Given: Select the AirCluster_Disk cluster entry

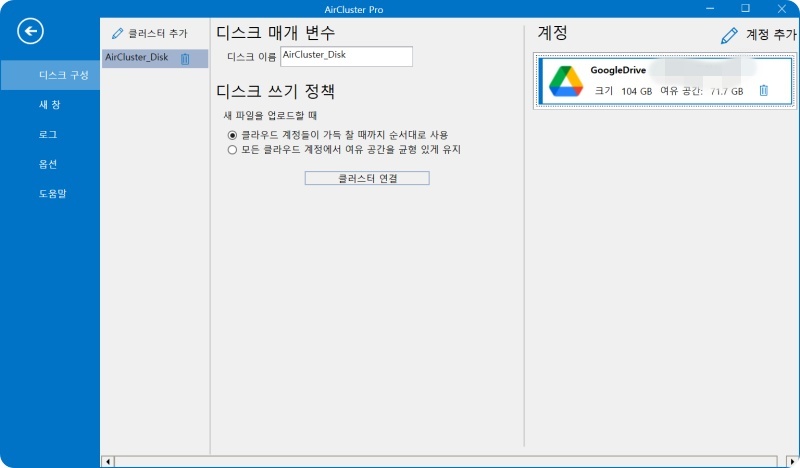Looking at the screenshot, I should (155, 59).
